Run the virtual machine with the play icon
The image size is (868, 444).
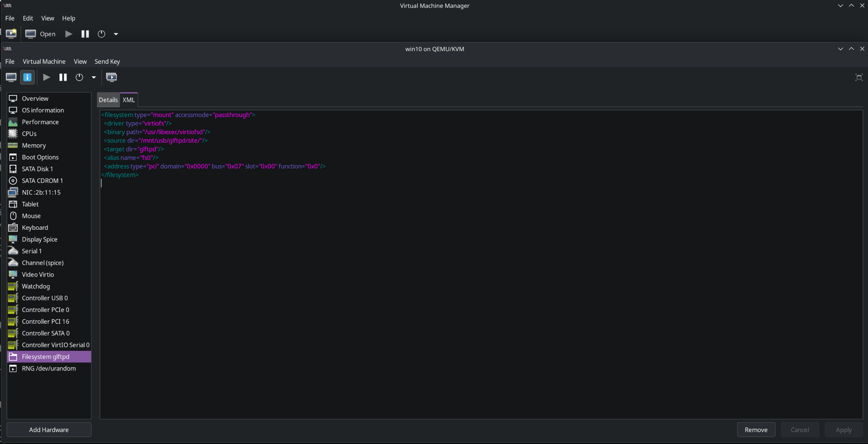tap(46, 77)
